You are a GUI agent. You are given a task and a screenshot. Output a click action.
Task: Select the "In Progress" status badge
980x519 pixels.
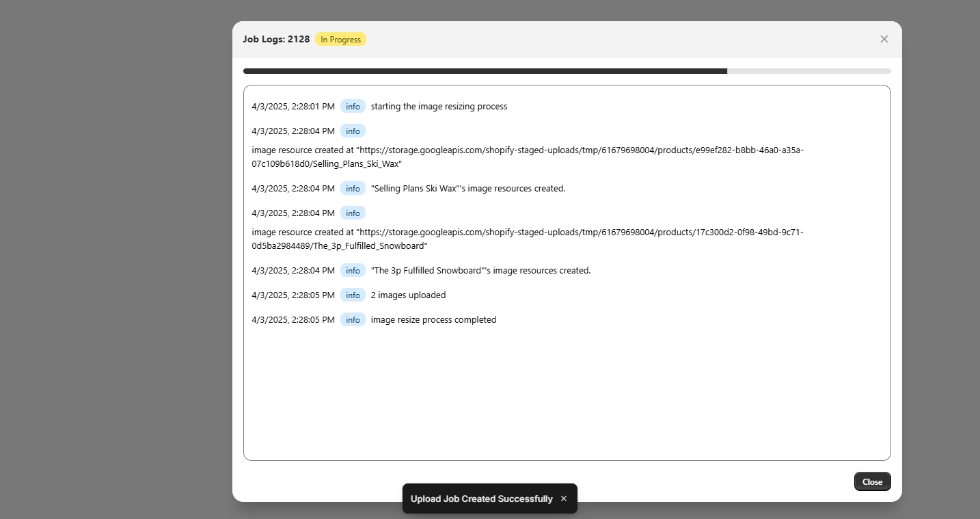340,39
